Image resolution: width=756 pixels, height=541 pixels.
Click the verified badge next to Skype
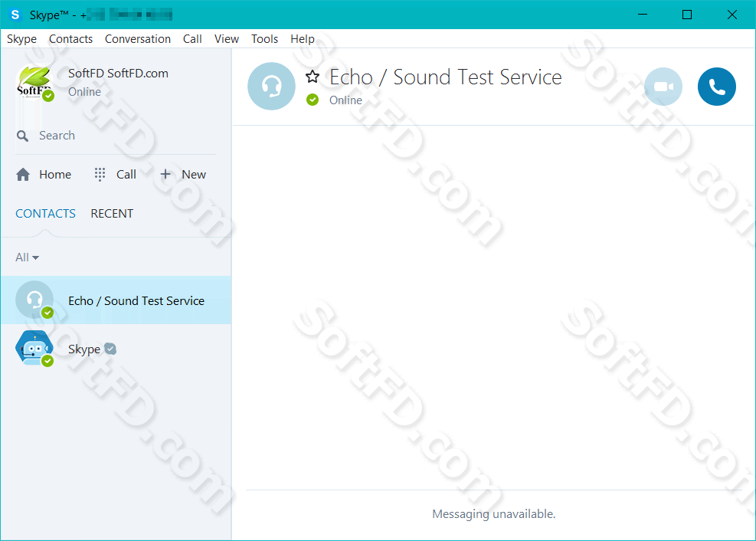click(110, 349)
